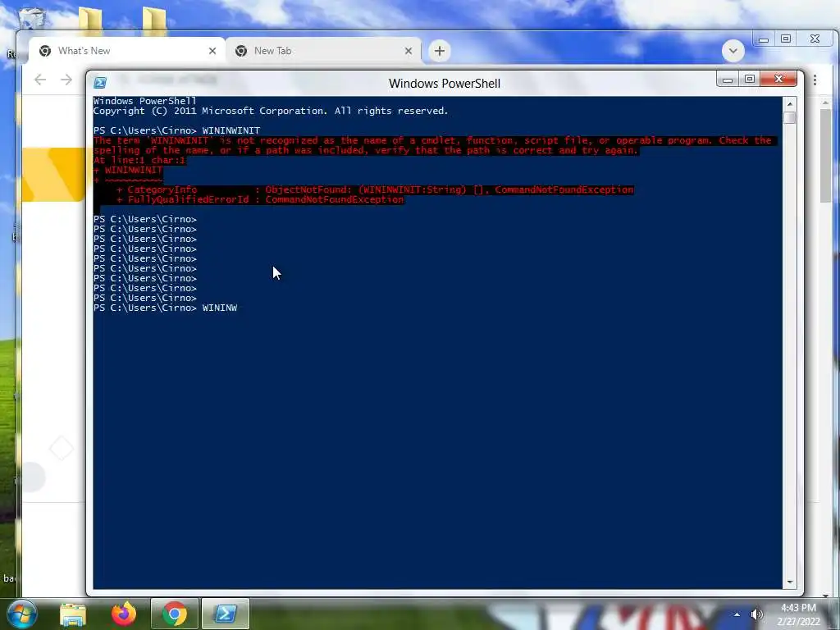
Task: Go back in Chrome
Action: tap(40, 80)
